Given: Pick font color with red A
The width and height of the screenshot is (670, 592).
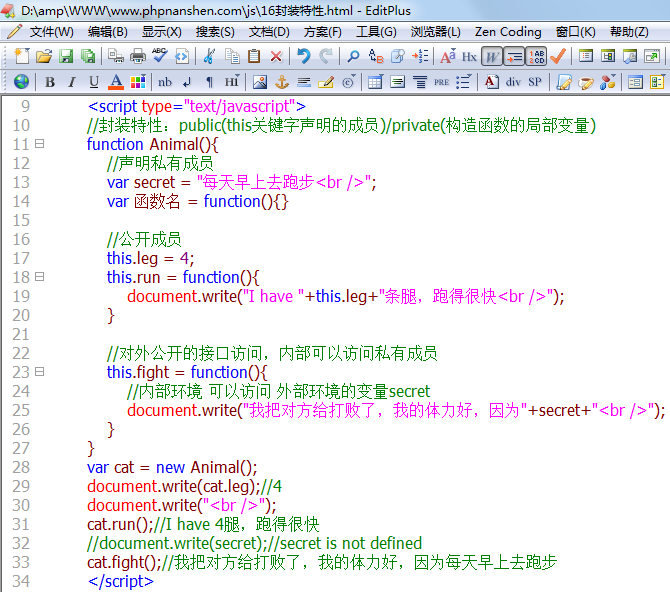Looking at the screenshot, I should point(116,81).
